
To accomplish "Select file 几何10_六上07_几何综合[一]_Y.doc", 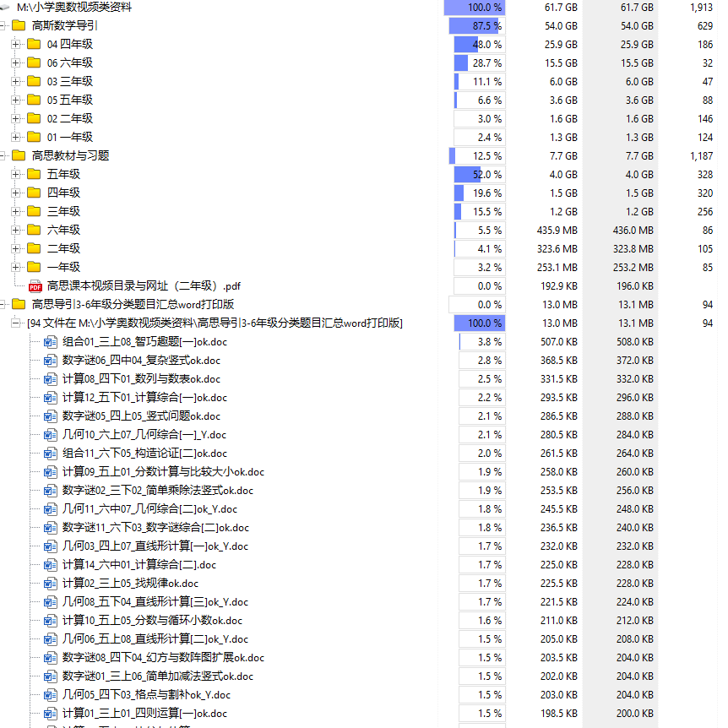I will click(144, 435).
